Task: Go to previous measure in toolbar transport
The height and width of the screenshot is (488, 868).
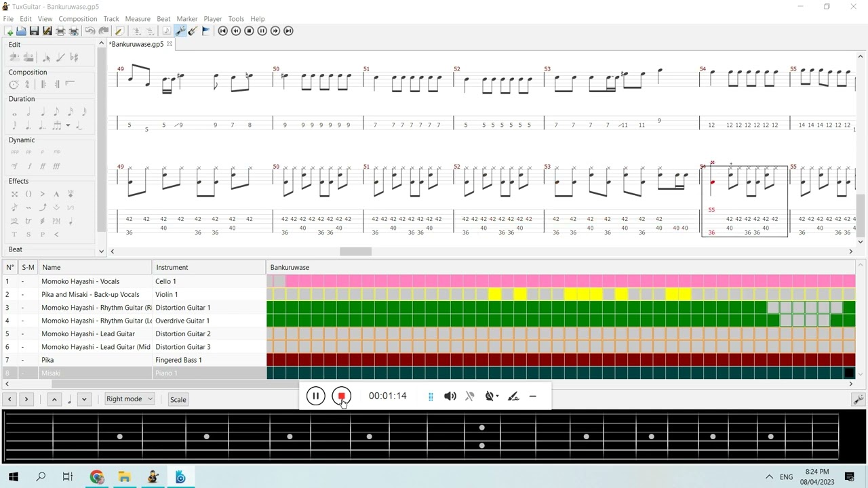Action: (x=236, y=31)
